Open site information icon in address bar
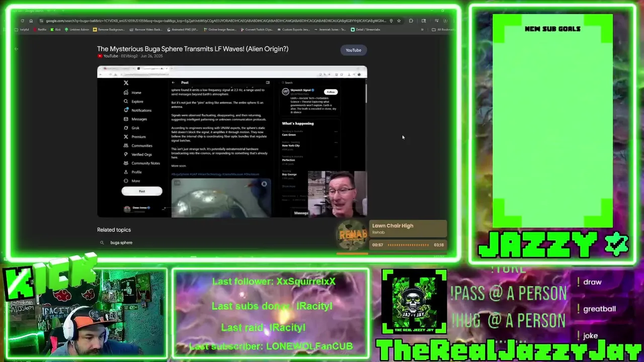The height and width of the screenshot is (362, 644). coord(41,21)
